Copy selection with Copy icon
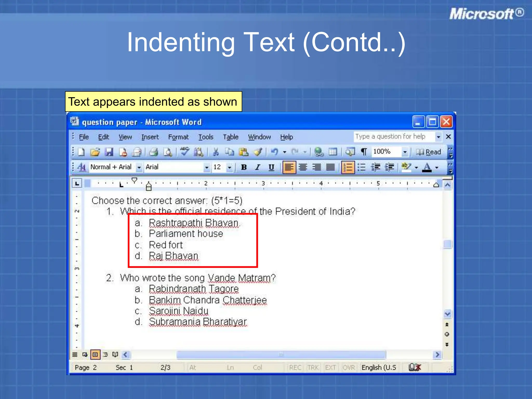Viewport: 532px width, 399px height. pyautogui.click(x=229, y=152)
